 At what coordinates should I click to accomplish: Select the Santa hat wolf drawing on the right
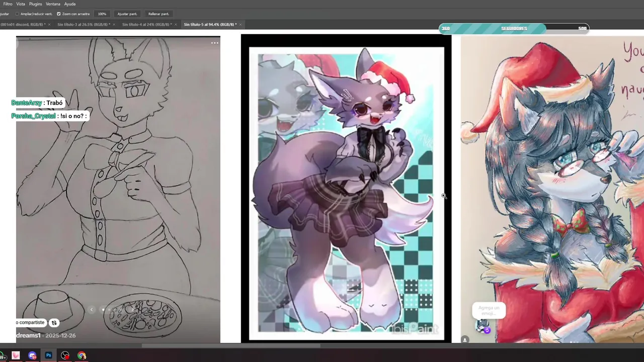click(x=552, y=189)
